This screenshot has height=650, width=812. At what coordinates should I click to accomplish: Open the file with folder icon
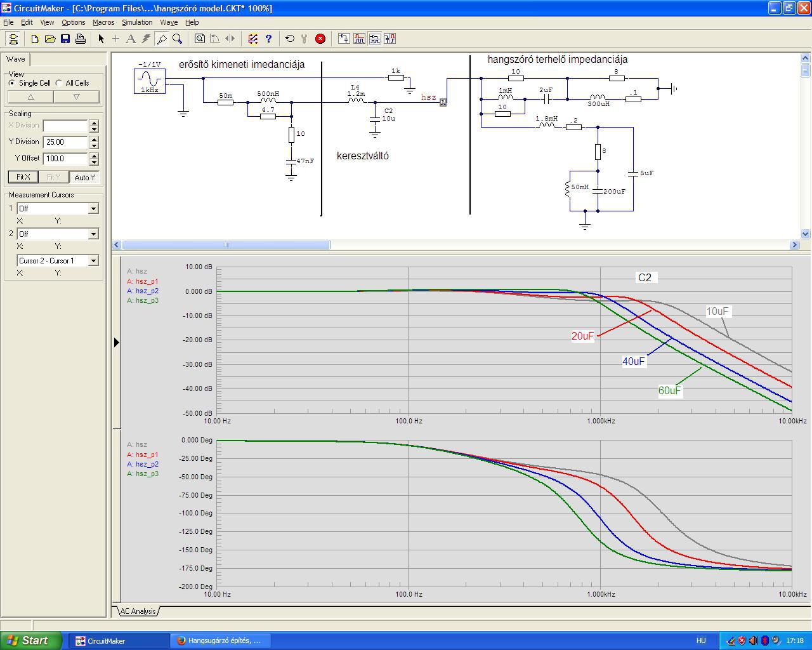tap(50, 39)
